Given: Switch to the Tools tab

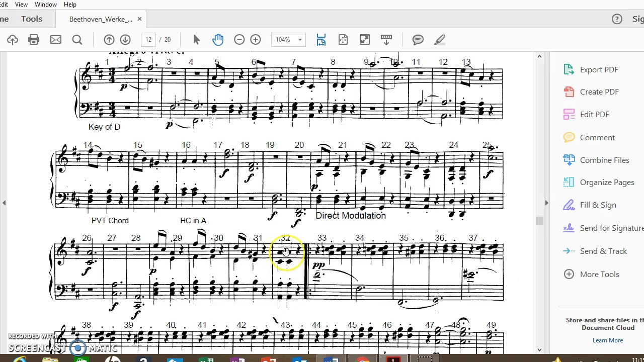Looking at the screenshot, I should pos(32,19).
